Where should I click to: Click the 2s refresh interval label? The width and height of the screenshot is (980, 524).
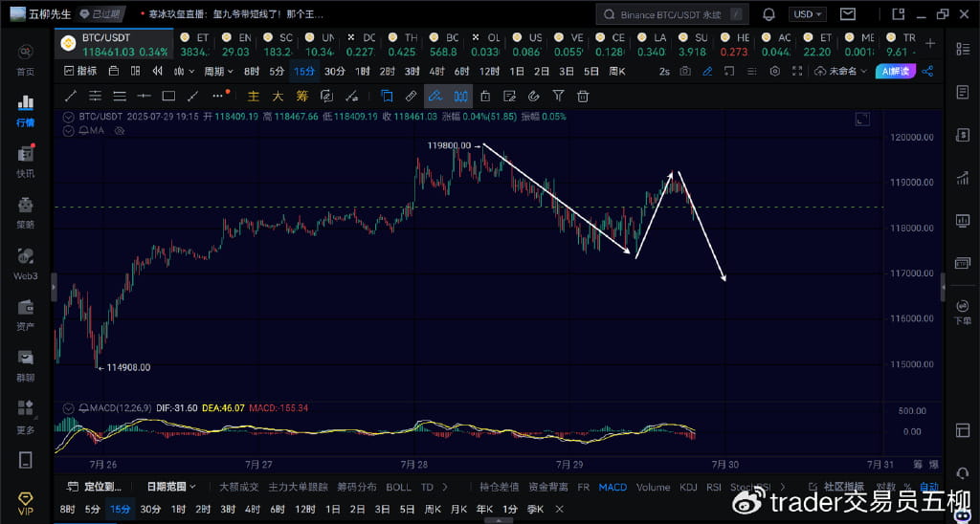[x=664, y=71]
